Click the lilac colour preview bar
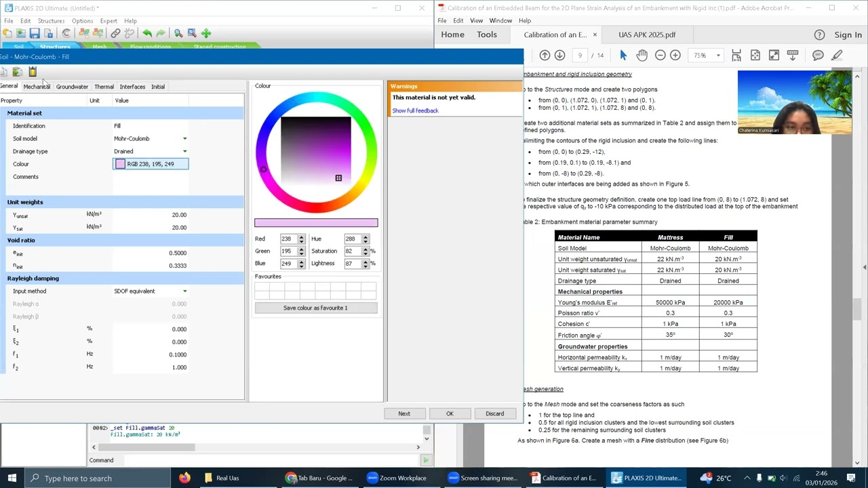This screenshot has width=868, height=488. pyautogui.click(x=316, y=223)
